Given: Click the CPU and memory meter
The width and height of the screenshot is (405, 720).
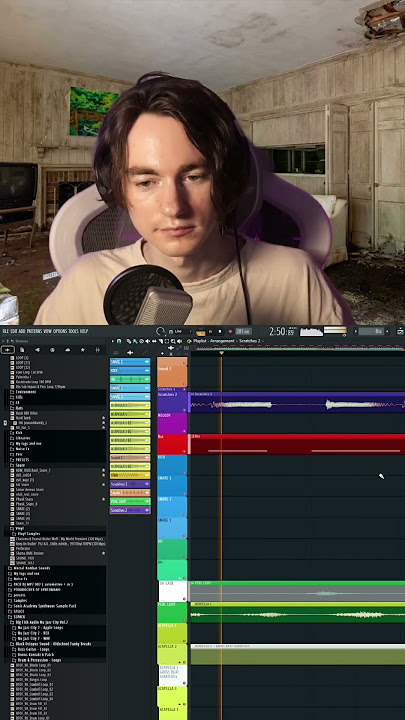Looking at the screenshot, I should [x=311, y=332].
